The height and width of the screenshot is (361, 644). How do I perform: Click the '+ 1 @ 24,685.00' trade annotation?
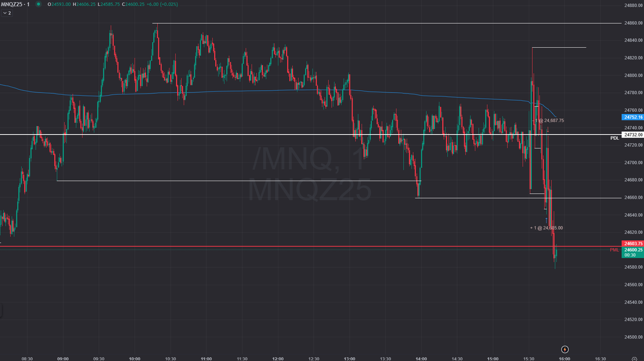(546, 228)
